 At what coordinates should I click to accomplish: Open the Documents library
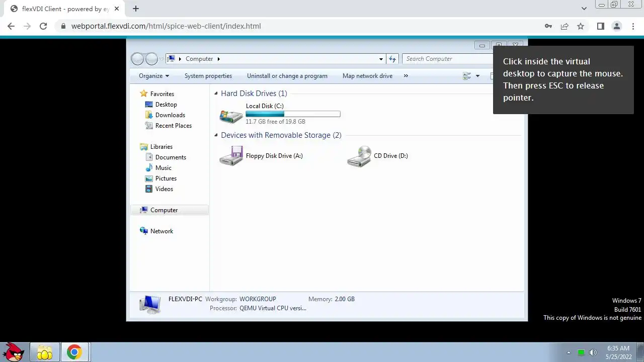pyautogui.click(x=171, y=157)
